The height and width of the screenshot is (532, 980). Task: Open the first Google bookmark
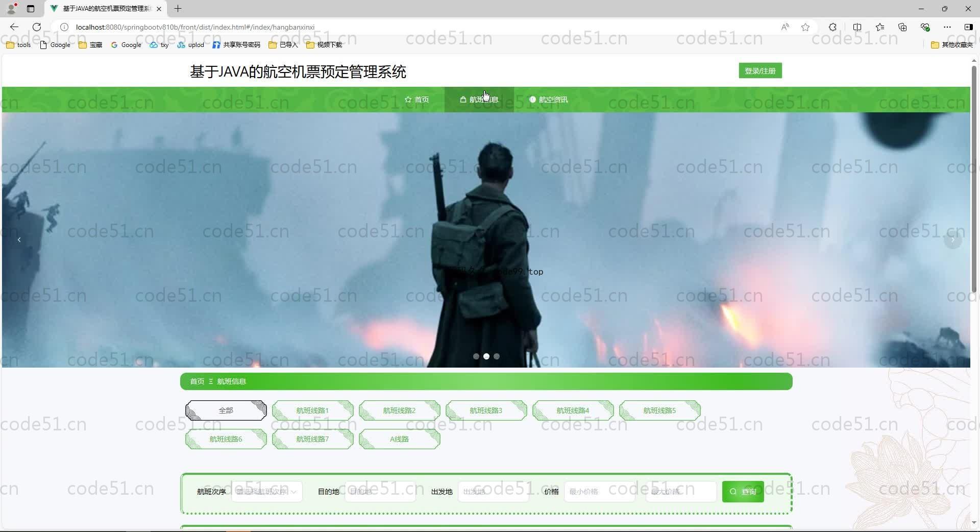[x=55, y=45]
